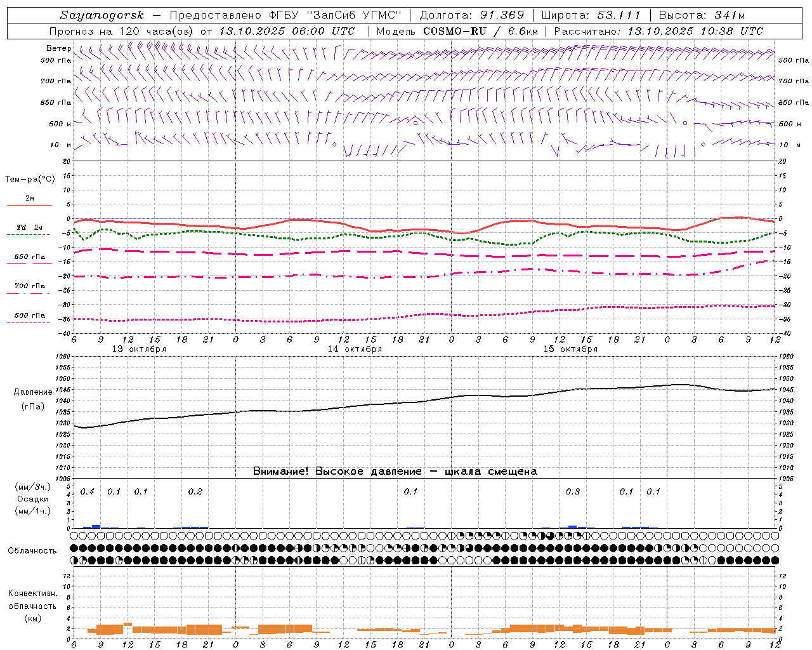Click 'Рассчитано: 13.10.2025 10:38 UTC' timestamp
This screenshot has height=650, width=812.
658,31
